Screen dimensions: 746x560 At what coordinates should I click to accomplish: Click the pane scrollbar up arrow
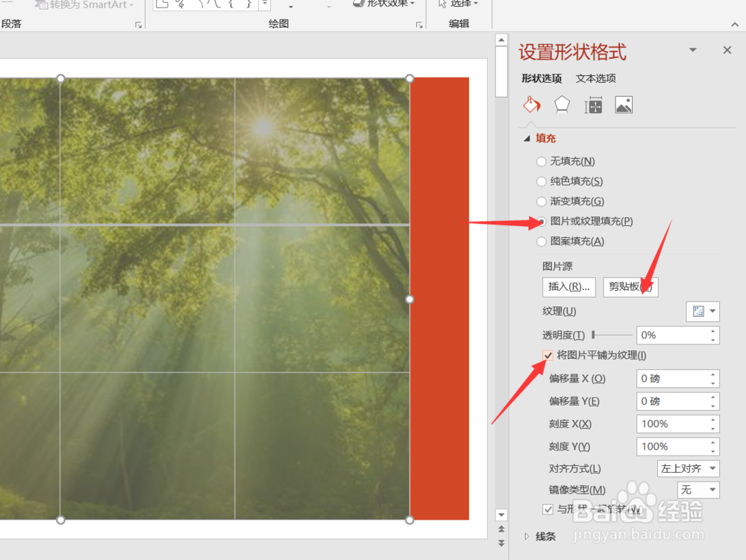click(501, 40)
